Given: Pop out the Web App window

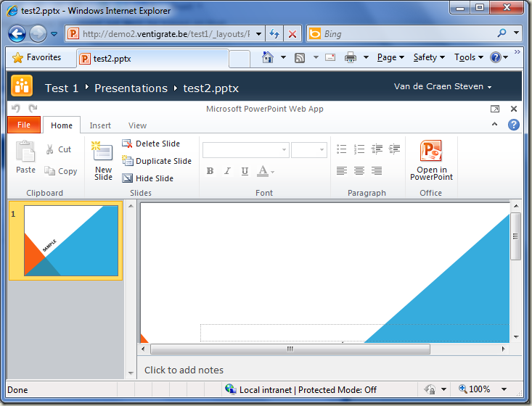Looking at the screenshot, I should tap(495, 109).
